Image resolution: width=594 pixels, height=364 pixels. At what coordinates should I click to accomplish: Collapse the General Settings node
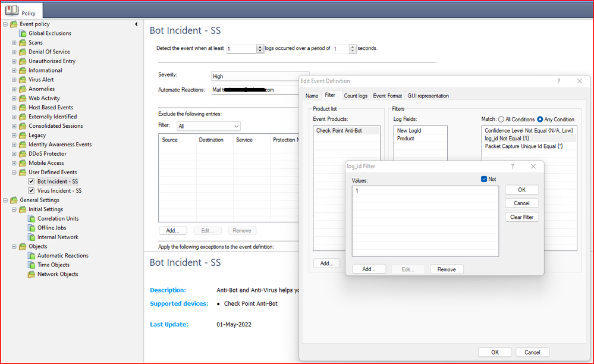pos(5,200)
